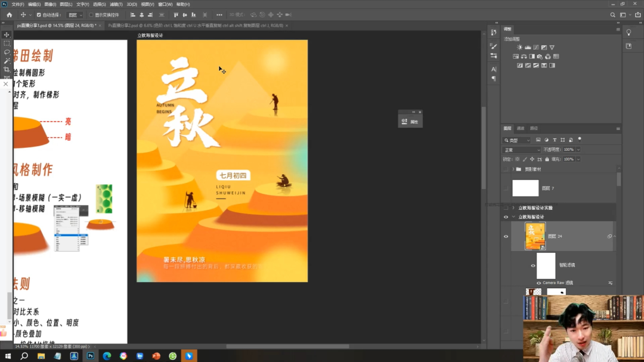The image size is (644, 362).
Task: Toggle visibility of Camera Raw 滤镜
Action: [539, 283]
